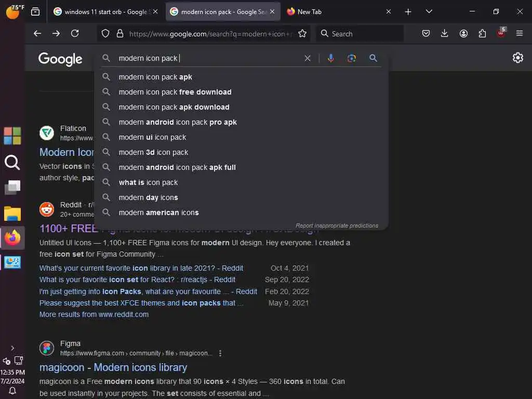Click the Firefox taskbar icon

pos(12,238)
